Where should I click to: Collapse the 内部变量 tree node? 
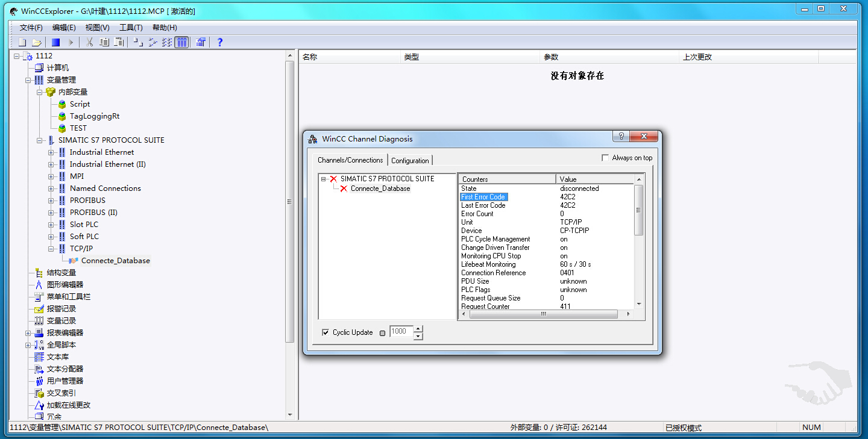(x=39, y=92)
